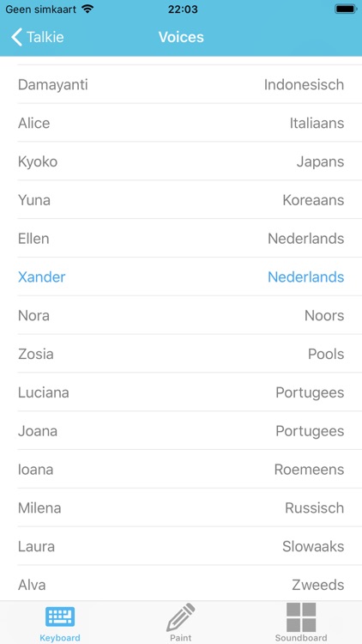Tap the selected Xander voice row
Image resolution: width=362 pixels, height=644 pixels.
181,276
